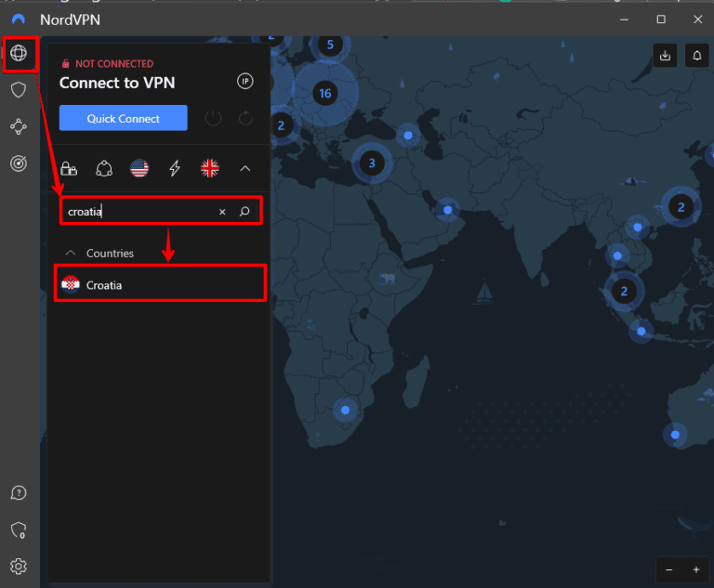Open the Meshnet icon in sidebar

point(19,126)
